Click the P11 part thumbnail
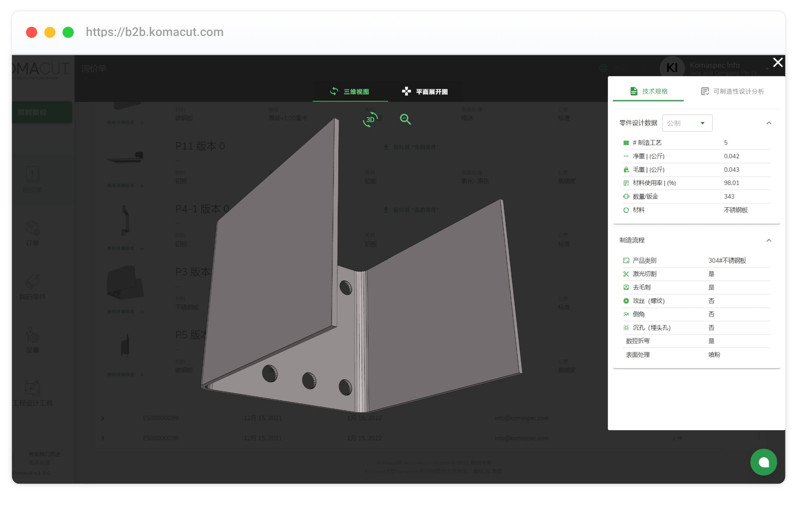The width and height of the screenshot is (812, 508). click(x=125, y=157)
